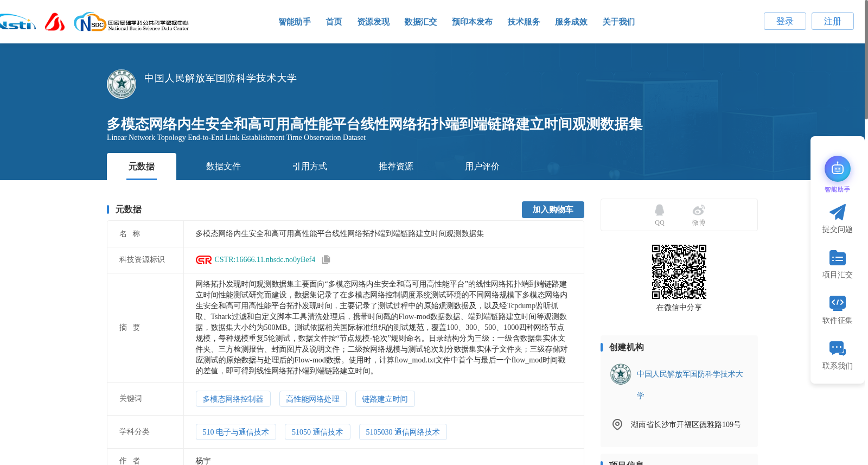Open 技术服务 in the top menu
868x465 pixels.
click(524, 22)
